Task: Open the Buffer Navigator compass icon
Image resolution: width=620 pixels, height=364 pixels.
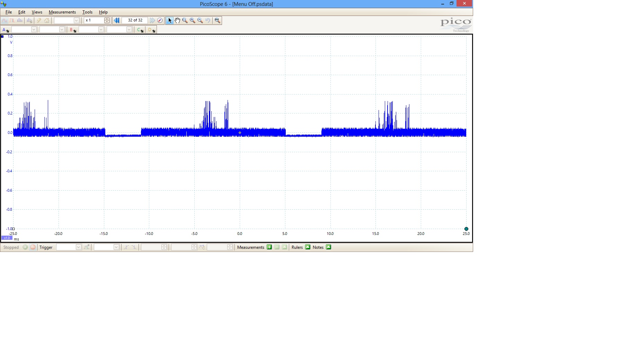Action: tap(160, 20)
